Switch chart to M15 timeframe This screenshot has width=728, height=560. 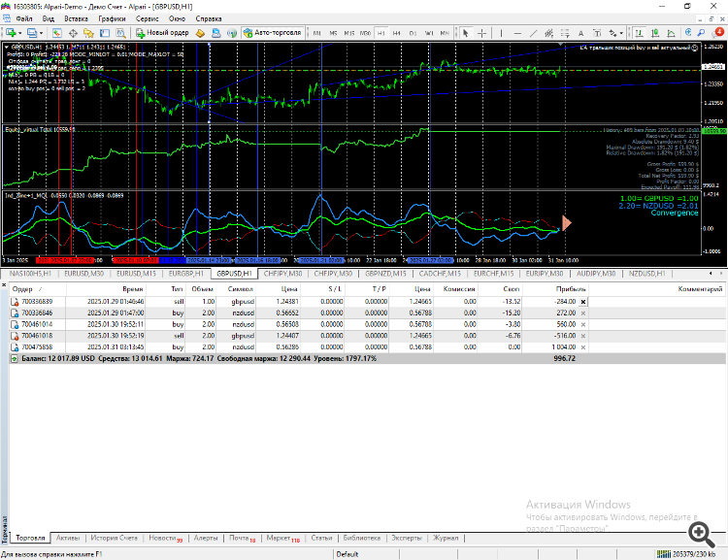(x=349, y=33)
